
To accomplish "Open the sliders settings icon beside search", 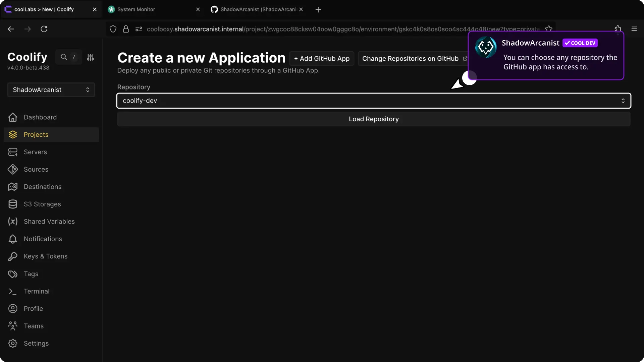I will point(91,58).
